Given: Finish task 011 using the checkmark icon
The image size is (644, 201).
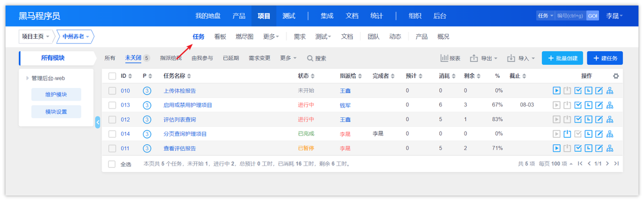Looking at the screenshot, I should tap(578, 148).
